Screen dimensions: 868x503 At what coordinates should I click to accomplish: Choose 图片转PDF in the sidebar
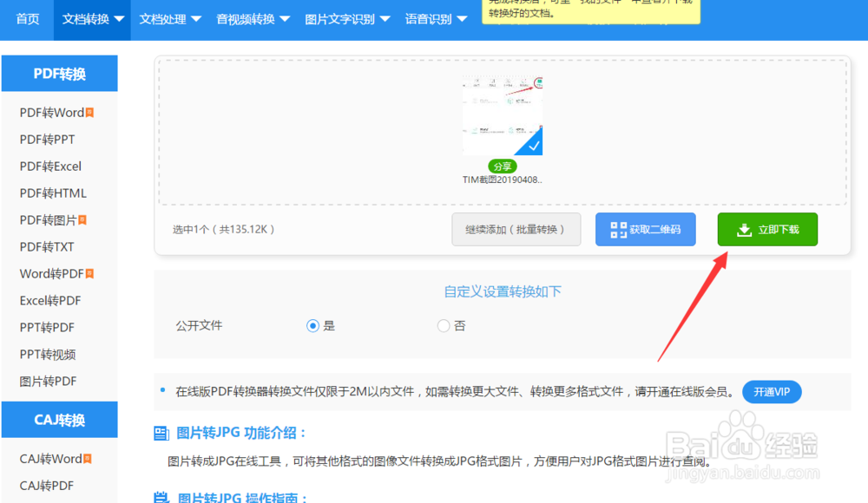tap(48, 382)
